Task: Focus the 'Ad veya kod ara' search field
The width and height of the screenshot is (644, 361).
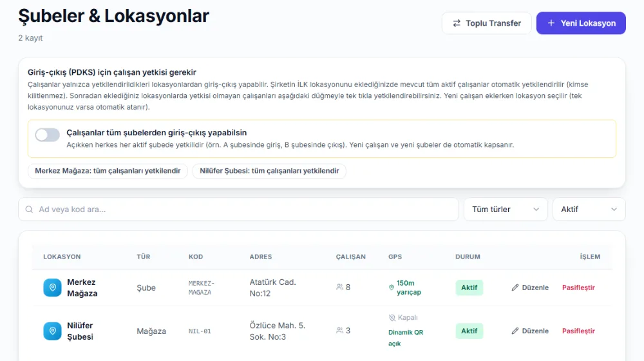Action: point(238,210)
